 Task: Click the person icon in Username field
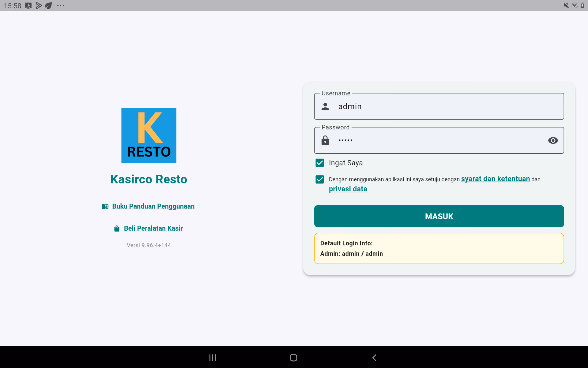pyautogui.click(x=325, y=106)
